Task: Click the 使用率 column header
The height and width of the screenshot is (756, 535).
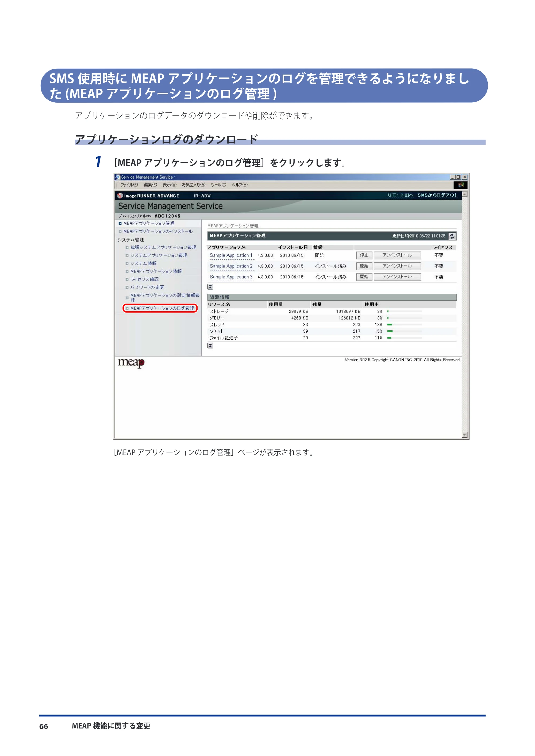Action: [372, 304]
